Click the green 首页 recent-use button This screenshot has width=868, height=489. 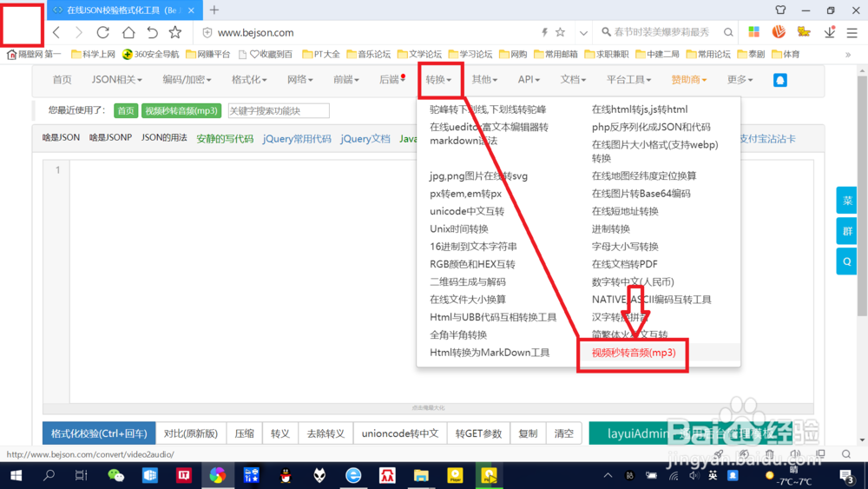tap(126, 111)
